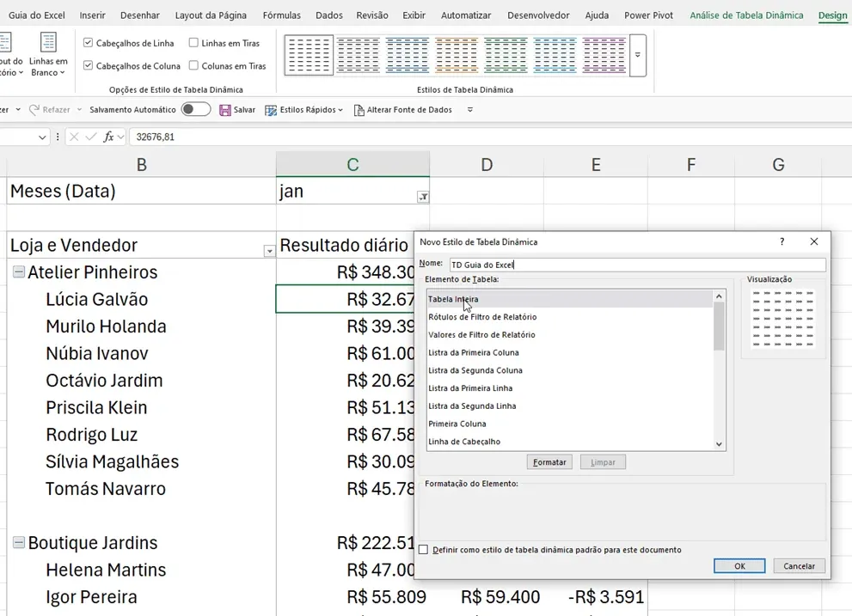Open the Linhas em Branco layout option

(48, 54)
